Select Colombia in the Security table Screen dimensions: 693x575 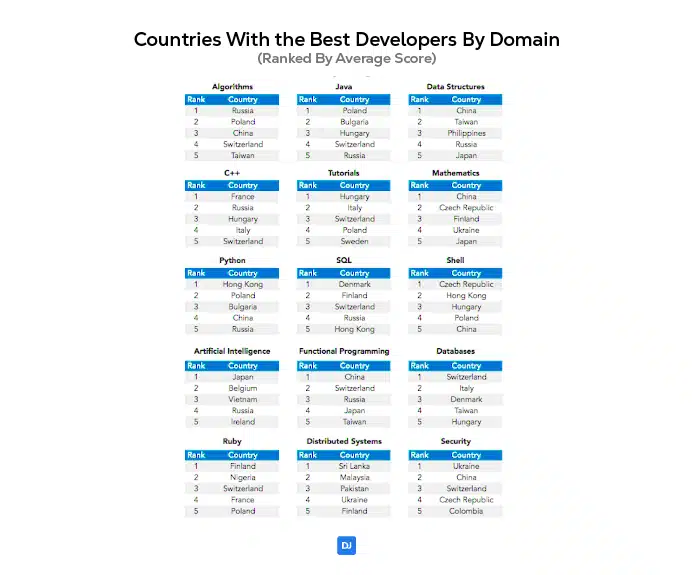466,511
